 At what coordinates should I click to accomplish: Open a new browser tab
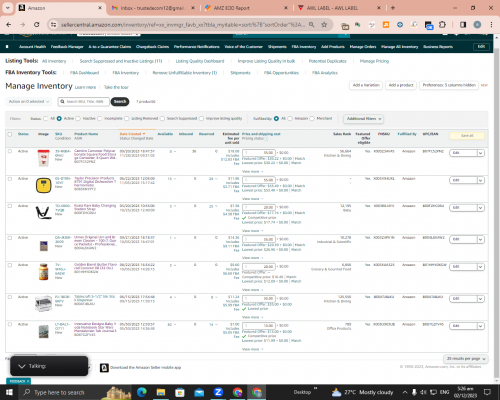coord(393,8)
